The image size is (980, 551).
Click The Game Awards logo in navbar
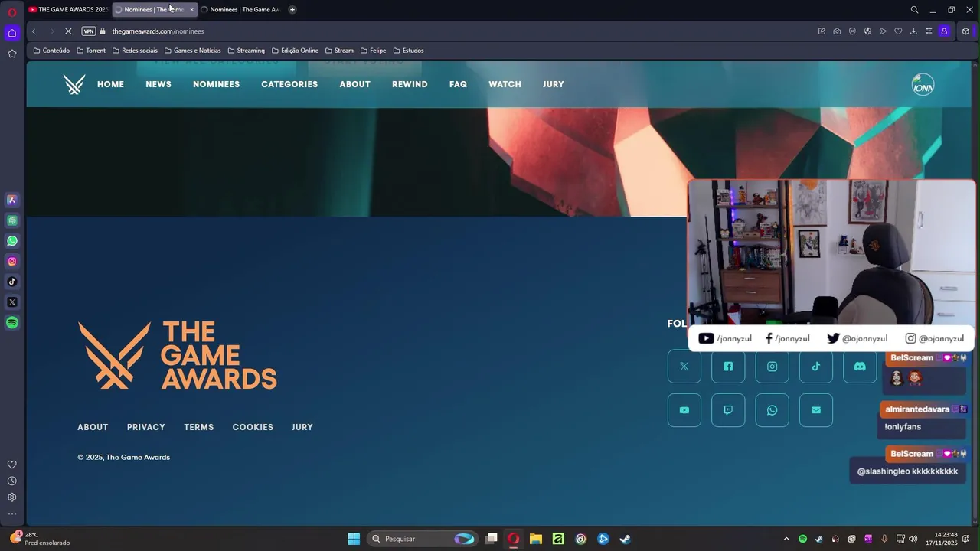[74, 84]
